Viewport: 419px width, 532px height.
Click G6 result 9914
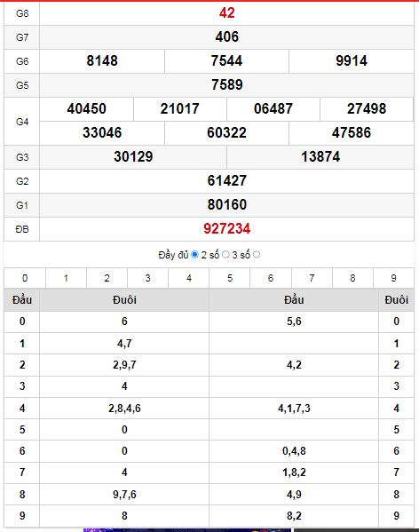352,60
